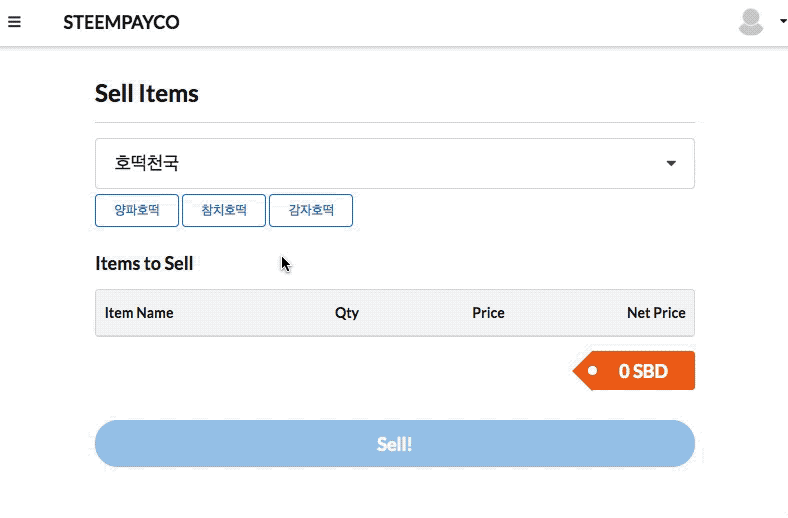788x518 pixels.
Task: Select the Net Price column header
Action: pos(656,313)
